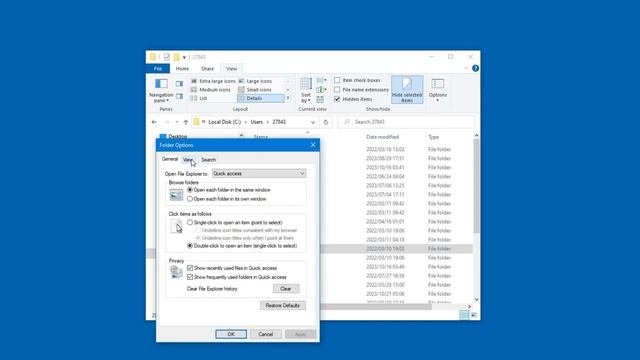
Task: Open the Group by icon menu
Action: click(322, 80)
